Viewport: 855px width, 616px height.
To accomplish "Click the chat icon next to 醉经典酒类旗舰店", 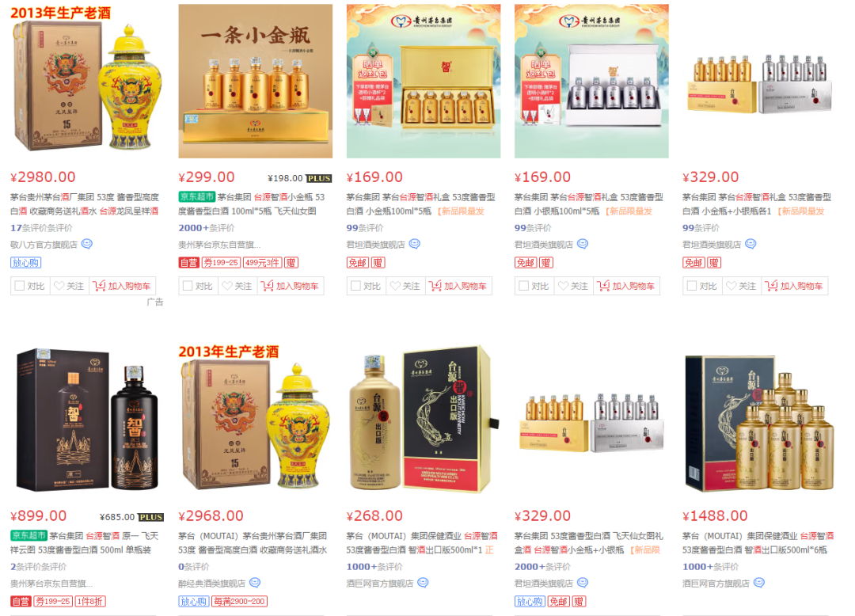I will point(255,582).
